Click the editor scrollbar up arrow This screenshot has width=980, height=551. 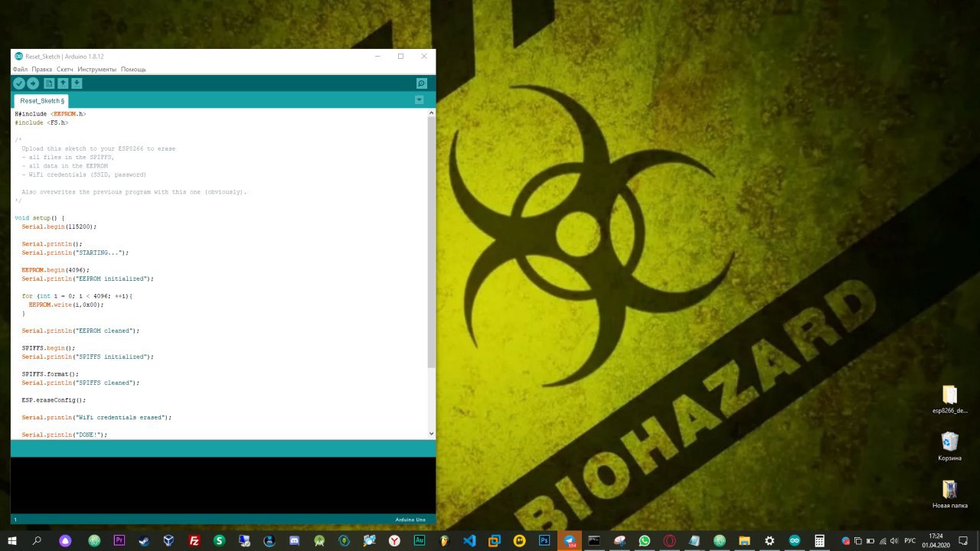(431, 113)
